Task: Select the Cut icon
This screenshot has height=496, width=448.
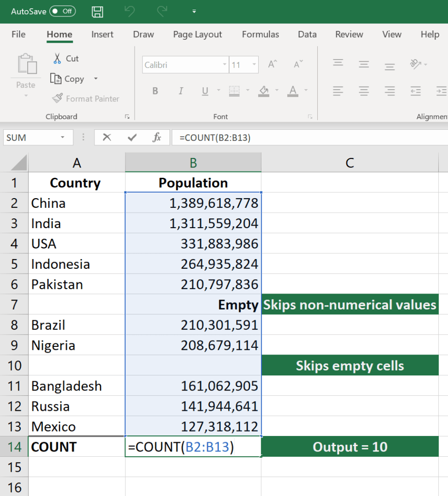Action: pyautogui.click(x=57, y=58)
